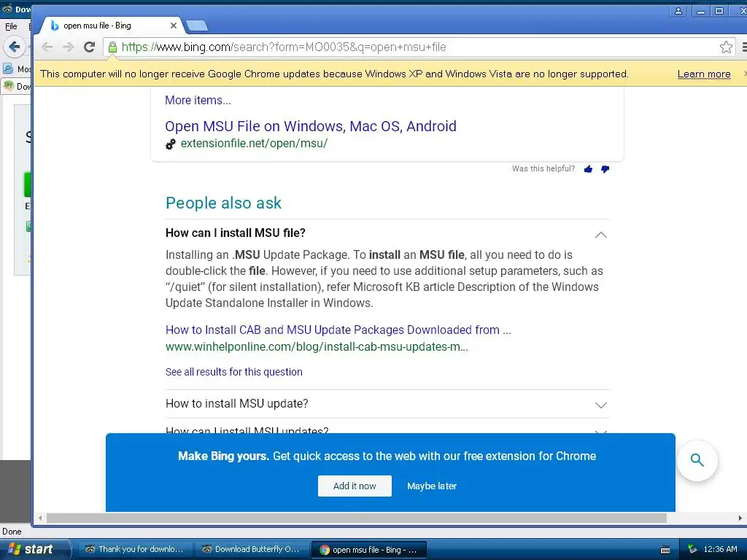
Task: Click the Done status bar text
Action: pos(12,532)
